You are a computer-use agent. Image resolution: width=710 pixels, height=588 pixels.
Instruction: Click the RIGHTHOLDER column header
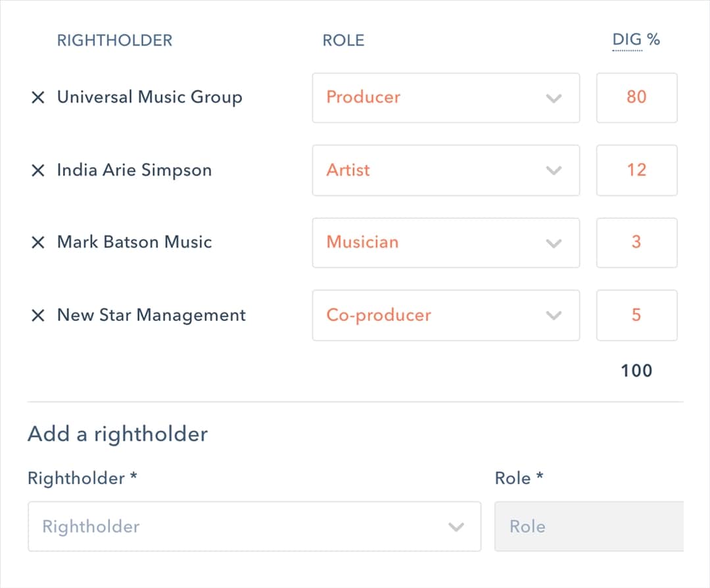(x=114, y=41)
